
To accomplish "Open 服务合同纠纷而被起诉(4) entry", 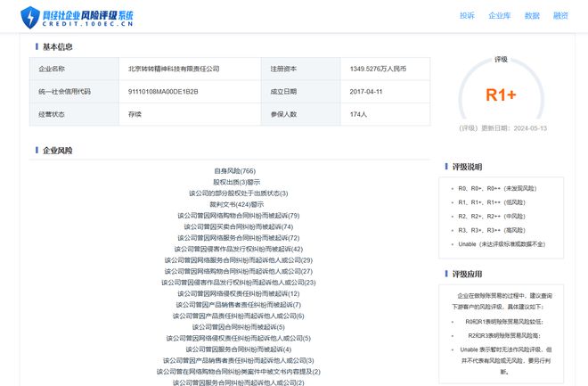I will click(239, 349).
